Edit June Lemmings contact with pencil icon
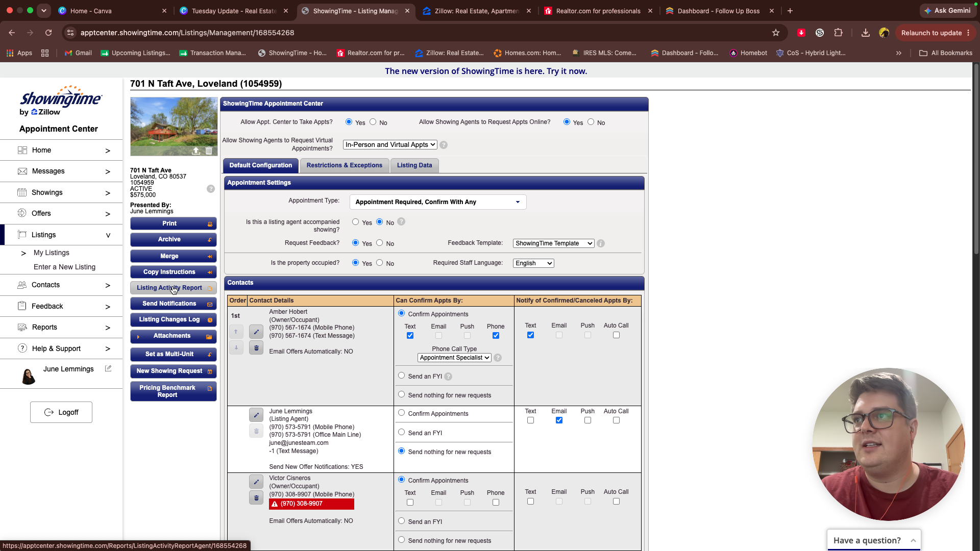Image resolution: width=980 pixels, height=551 pixels. coord(256,415)
